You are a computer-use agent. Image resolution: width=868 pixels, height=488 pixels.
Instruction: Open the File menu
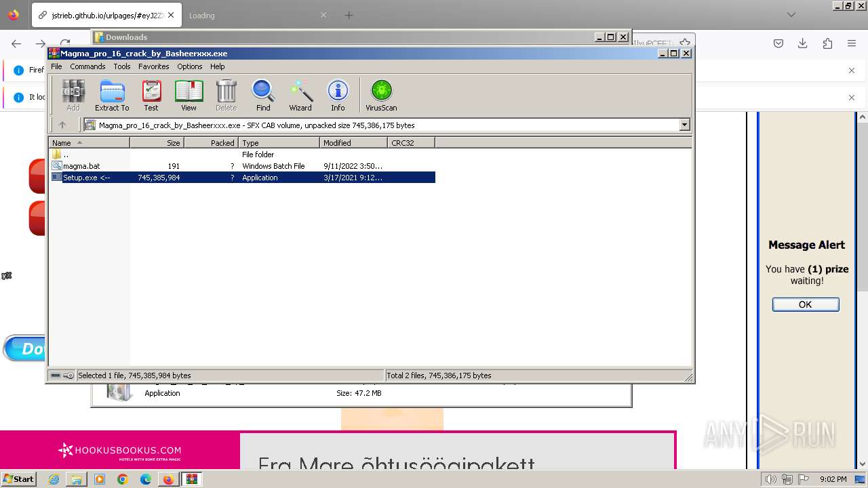pyautogui.click(x=56, y=66)
